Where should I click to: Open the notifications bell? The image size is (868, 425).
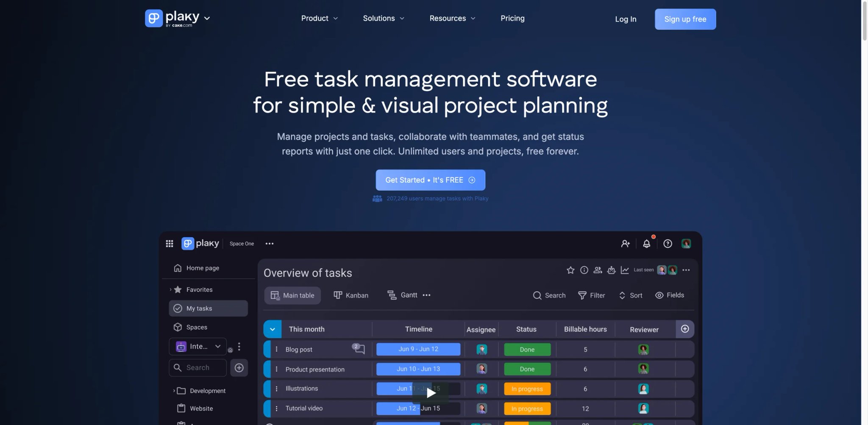point(646,244)
